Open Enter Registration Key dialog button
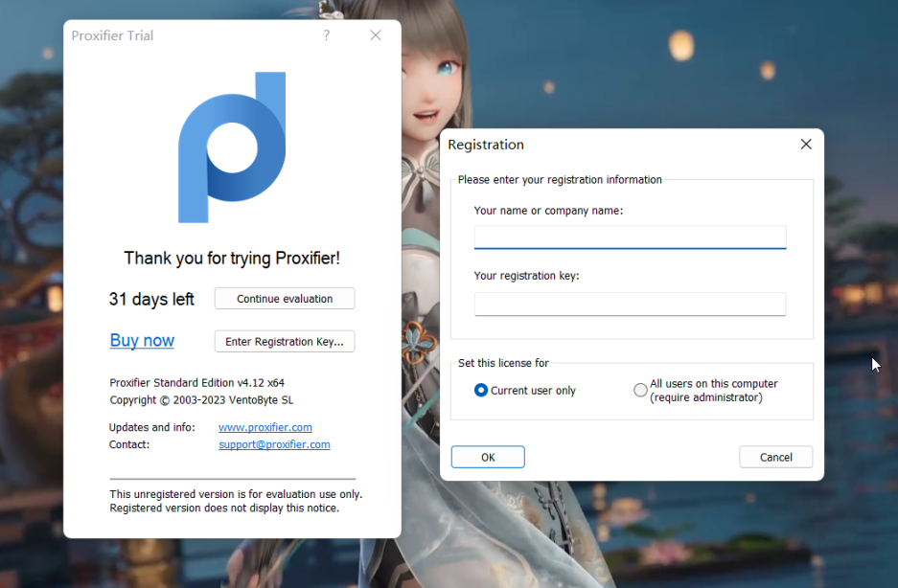Viewport: 898px width, 588px height. [x=285, y=341]
